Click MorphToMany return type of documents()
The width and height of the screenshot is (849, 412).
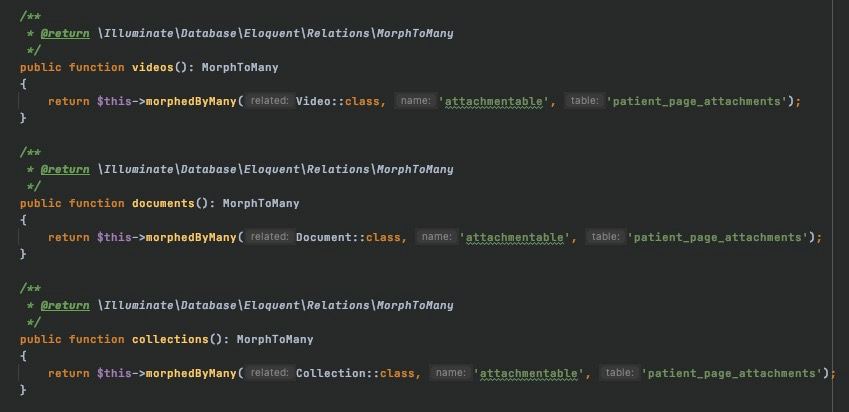261,203
